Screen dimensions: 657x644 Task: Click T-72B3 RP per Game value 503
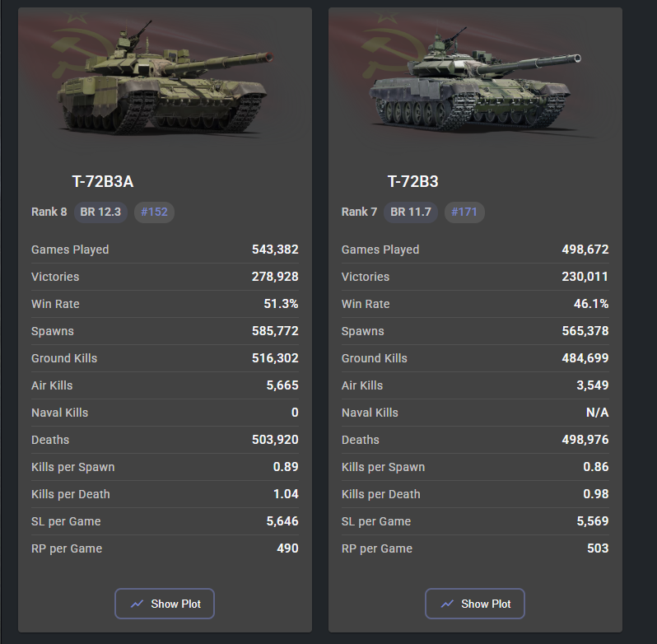pyautogui.click(x=598, y=548)
